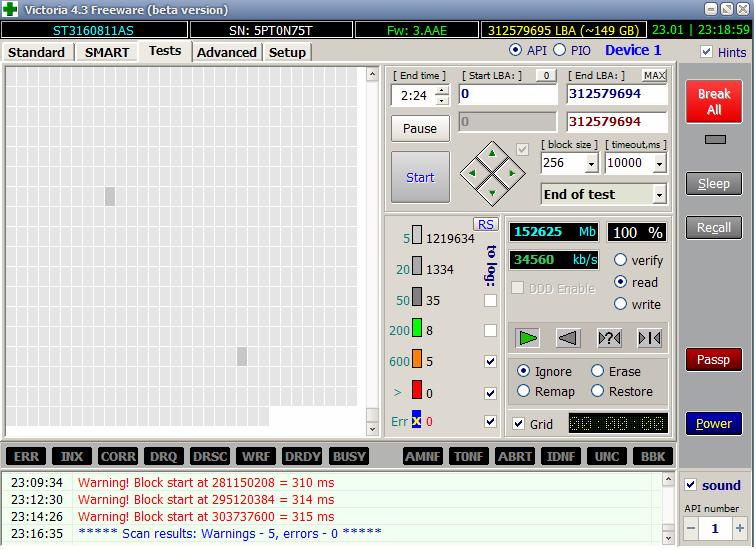The image size is (756, 551).
Task: Toggle log checkbox for 600 ms blocks
Action: click(490, 362)
